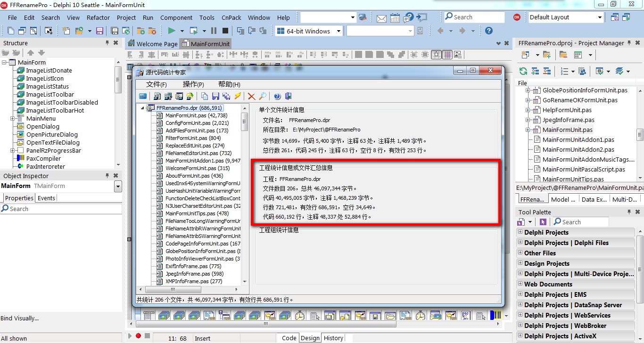Open the 文件(F) menu in statistics dialog
Screen dimensions: 644x343
pos(157,84)
